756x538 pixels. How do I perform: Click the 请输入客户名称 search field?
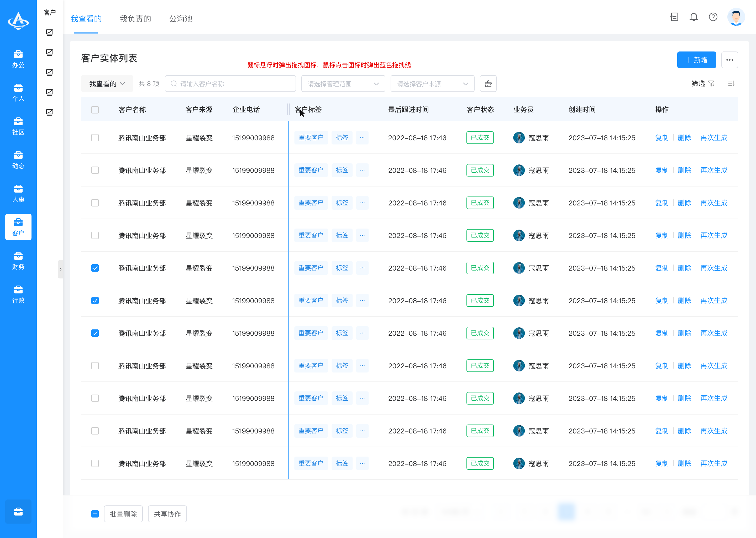click(x=230, y=84)
